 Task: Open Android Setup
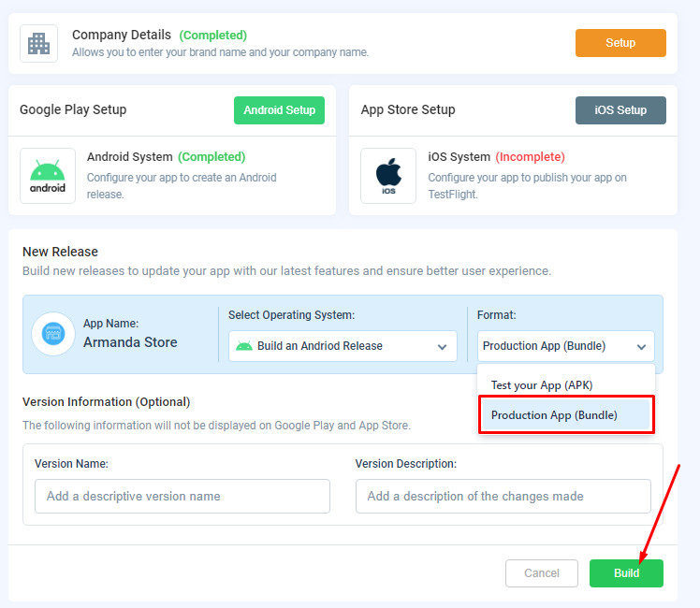279,110
